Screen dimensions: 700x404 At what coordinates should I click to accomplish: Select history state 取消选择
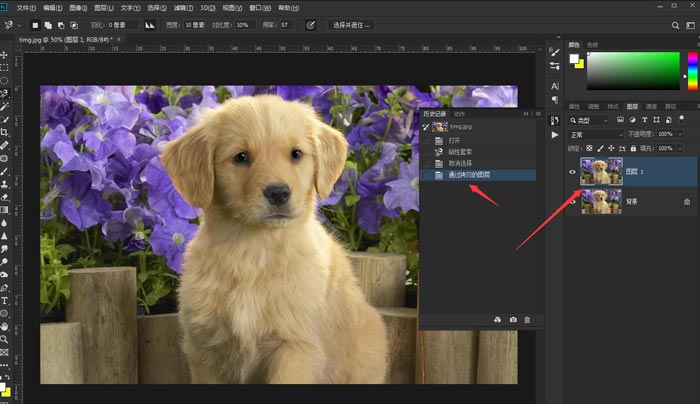click(479, 163)
